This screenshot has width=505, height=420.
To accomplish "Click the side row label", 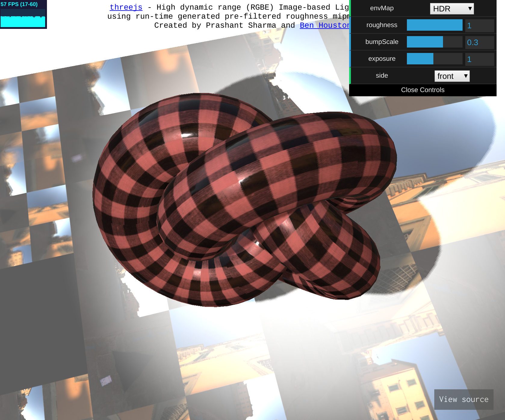I will click(382, 76).
